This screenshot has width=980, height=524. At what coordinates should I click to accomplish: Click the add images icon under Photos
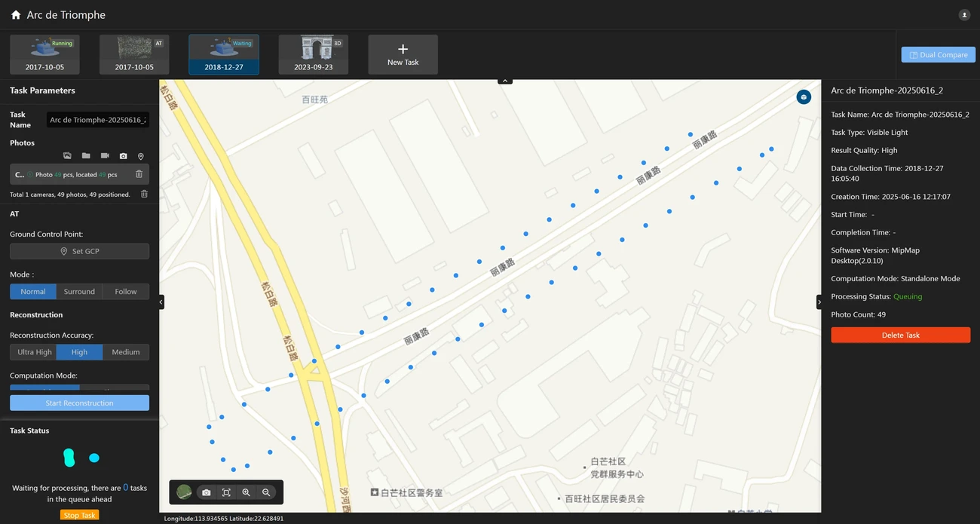tap(67, 156)
